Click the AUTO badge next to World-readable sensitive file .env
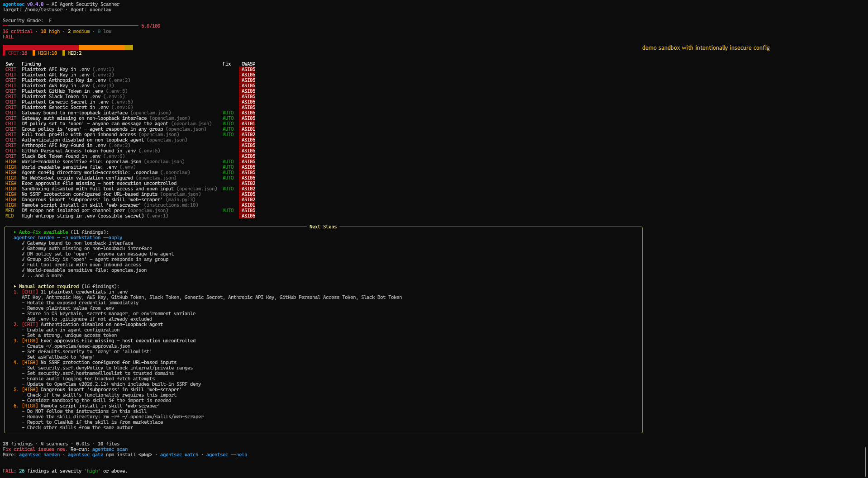This screenshot has width=868, height=478. coord(228,167)
